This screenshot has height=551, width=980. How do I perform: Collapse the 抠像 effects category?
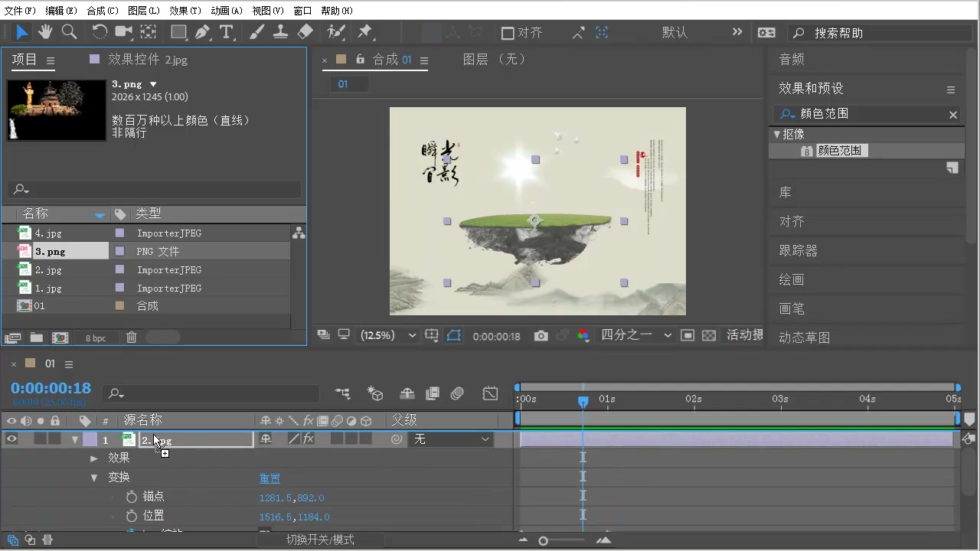point(776,134)
